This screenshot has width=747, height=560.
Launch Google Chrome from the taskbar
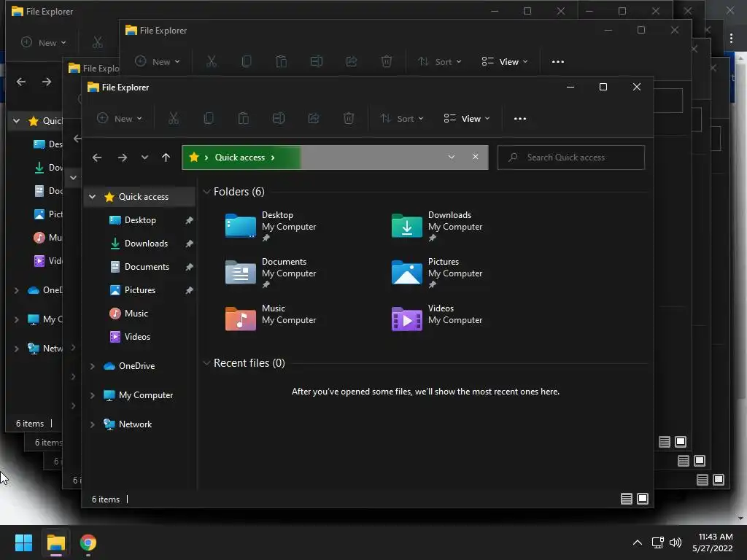88,542
